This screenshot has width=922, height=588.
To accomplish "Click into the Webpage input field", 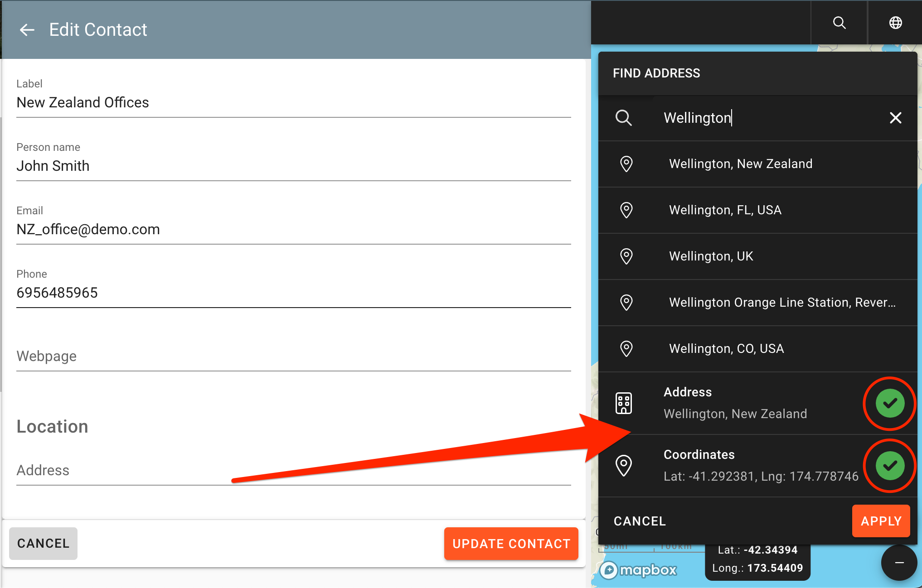I will point(293,357).
